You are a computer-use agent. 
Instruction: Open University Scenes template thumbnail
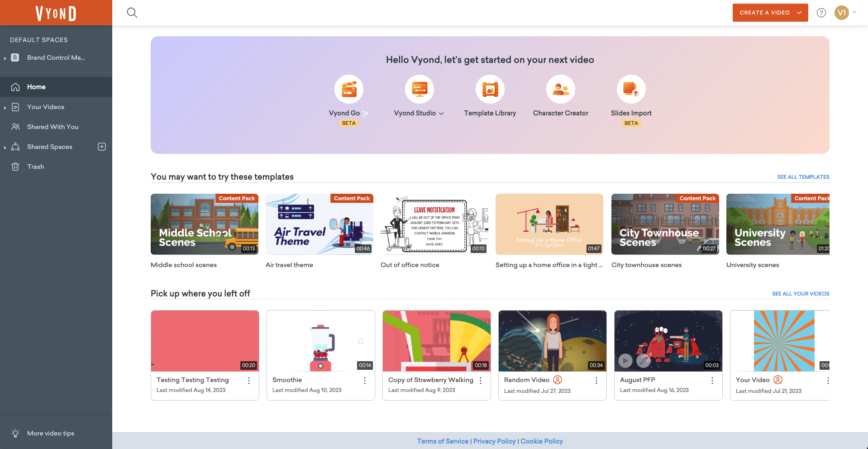tap(778, 224)
